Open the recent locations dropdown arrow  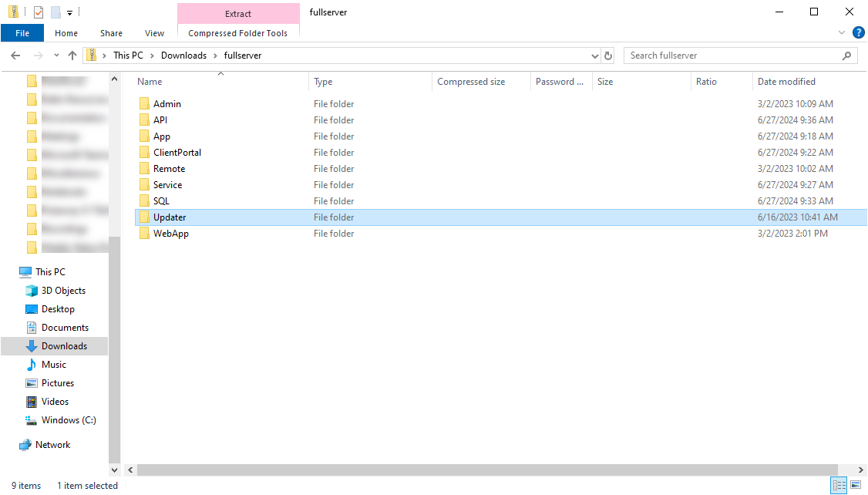pyautogui.click(x=57, y=56)
